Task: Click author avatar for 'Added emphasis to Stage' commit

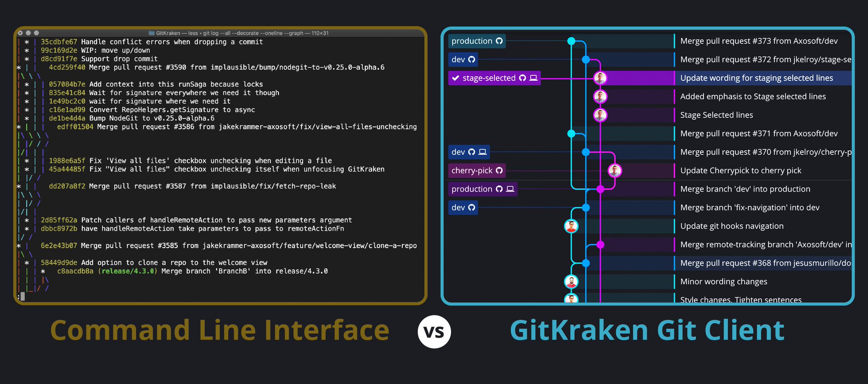Action: click(x=600, y=97)
